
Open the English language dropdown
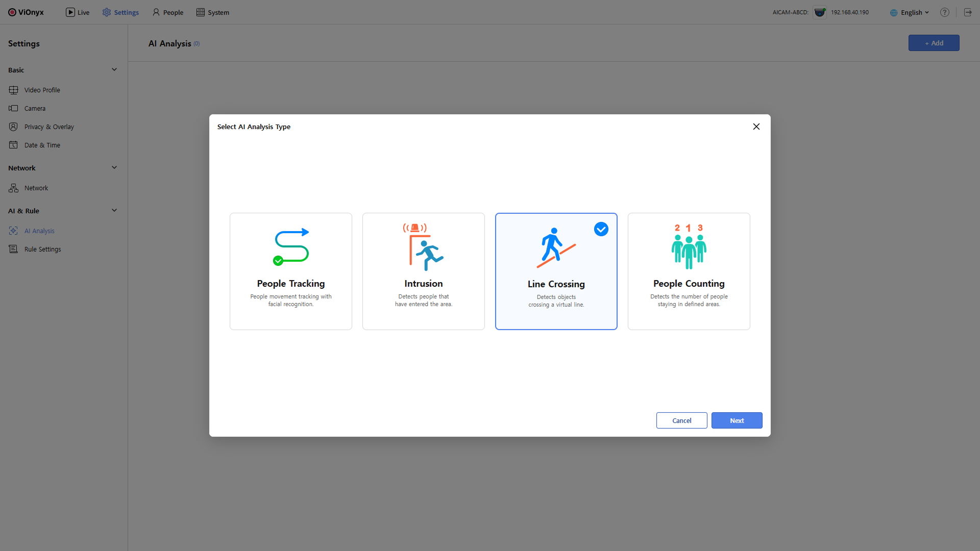tap(911, 12)
